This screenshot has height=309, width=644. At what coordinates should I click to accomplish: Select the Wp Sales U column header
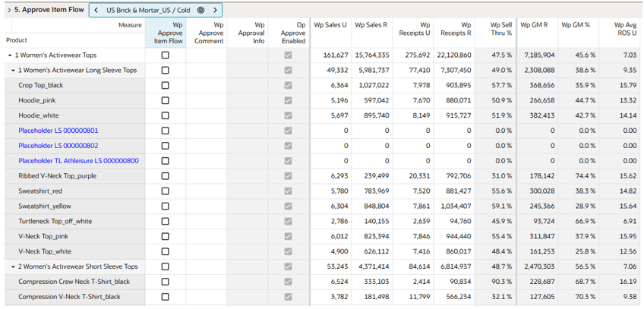(x=330, y=33)
